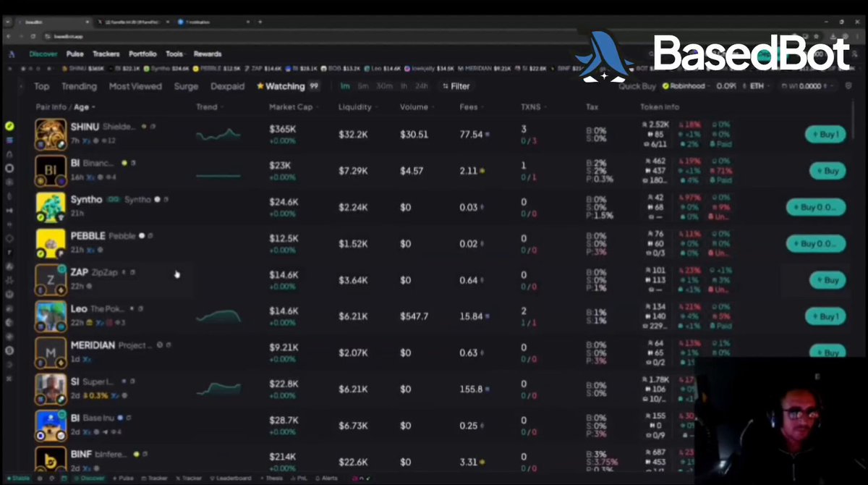Reload the page with the browser refresh icon
Viewport: 868px width, 485px height.
[x=32, y=36]
